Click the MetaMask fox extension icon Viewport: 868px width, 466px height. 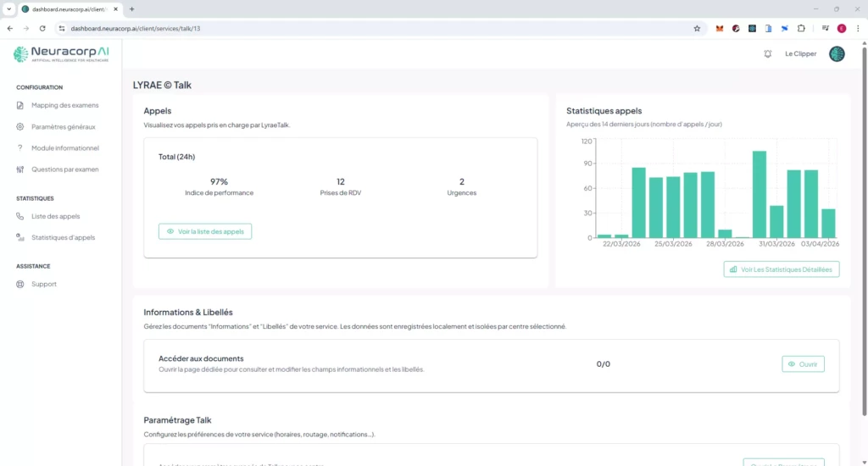[719, 28]
